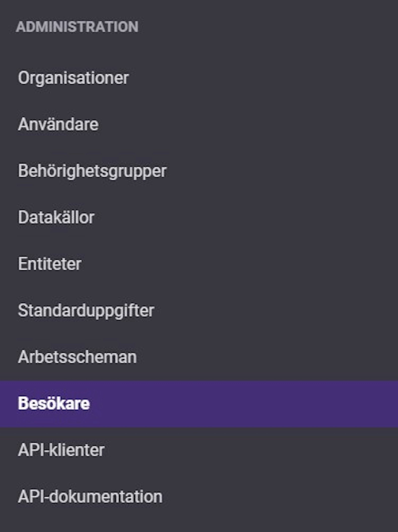Open the Datakällor section
This screenshot has height=532, width=398.
pos(199,217)
